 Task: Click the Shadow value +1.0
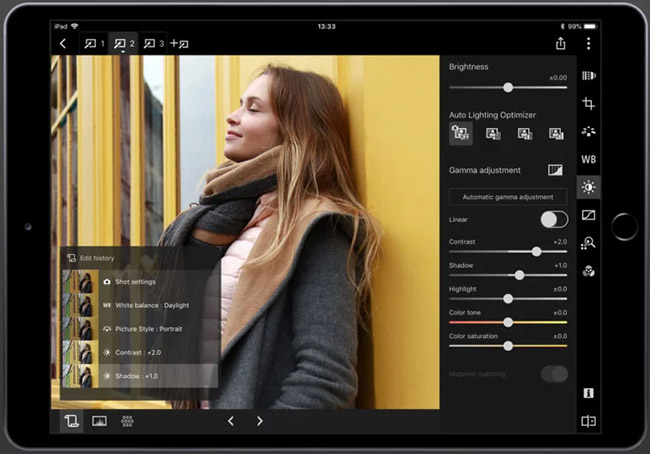click(x=560, y=265)
